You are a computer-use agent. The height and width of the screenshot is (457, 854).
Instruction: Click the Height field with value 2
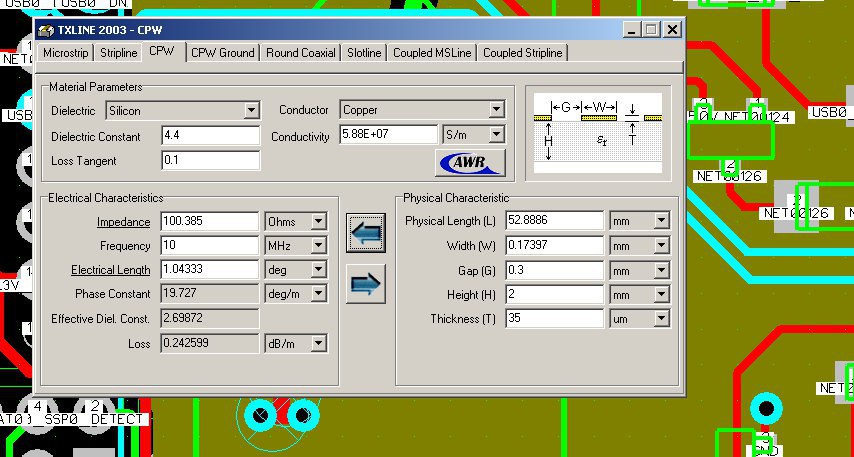click(x=554, y=295)
